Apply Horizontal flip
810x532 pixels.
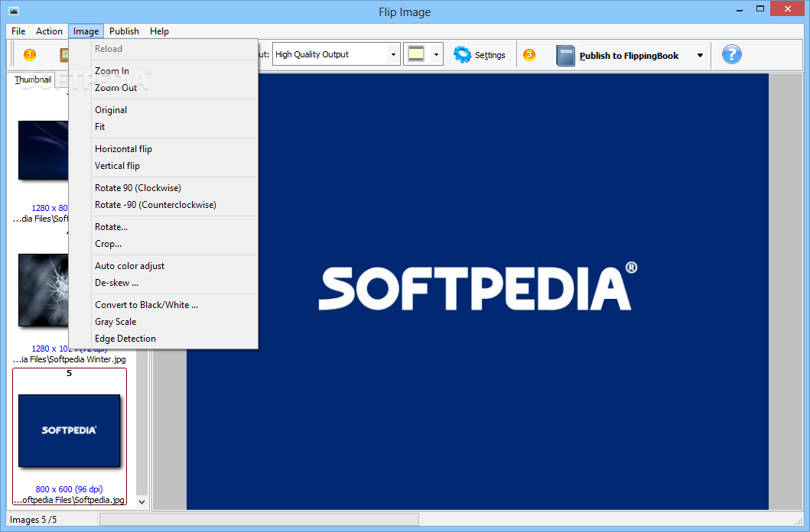(x=163, y=148)
